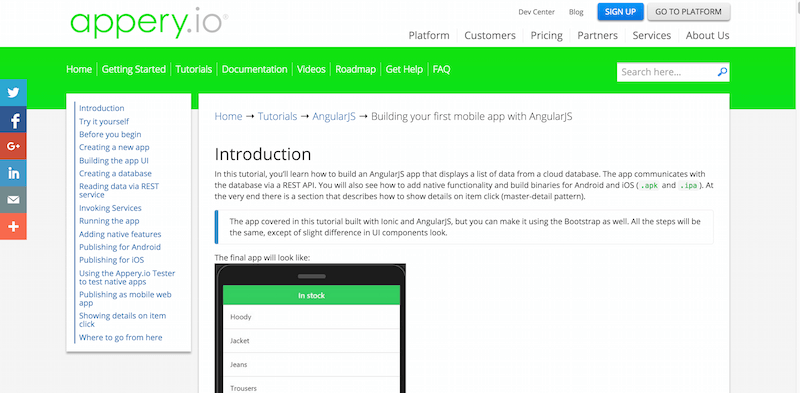Open the Pricing menu item
The image size is (800, 393).
click(x=546, y=35)
